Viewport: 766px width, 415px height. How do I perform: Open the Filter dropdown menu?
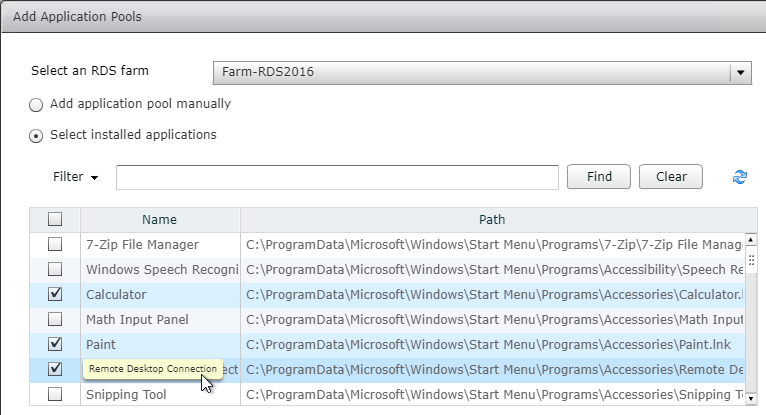pyautogui.click(x=76, y=177)
